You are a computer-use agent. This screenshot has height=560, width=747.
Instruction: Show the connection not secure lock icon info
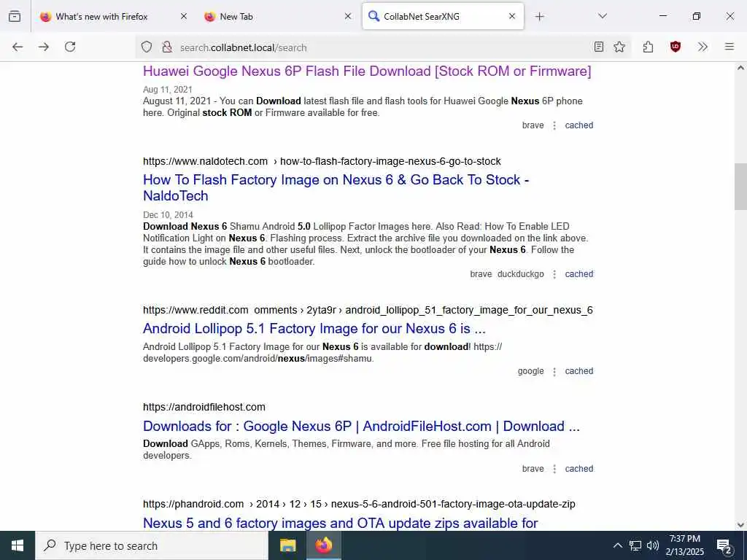167,47
